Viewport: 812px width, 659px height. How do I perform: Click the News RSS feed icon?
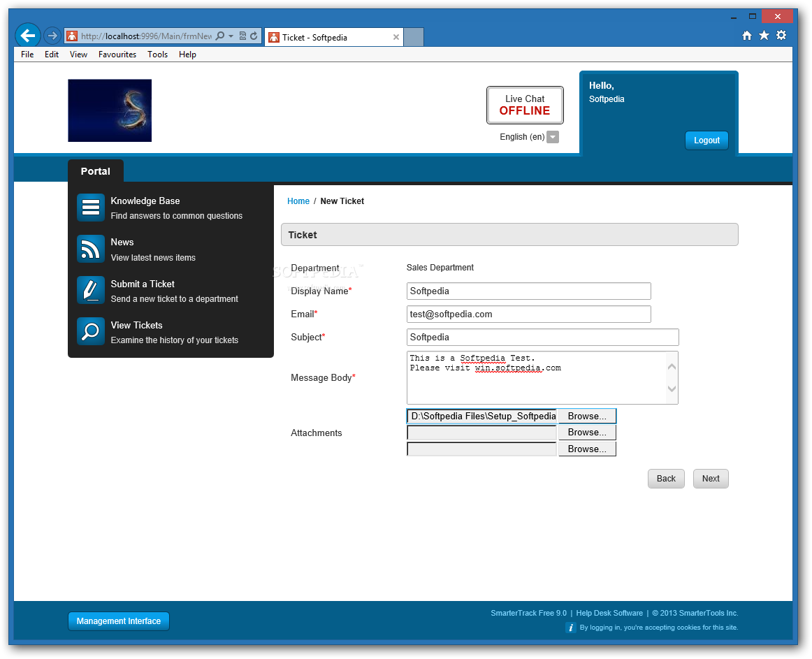(91, 249)
